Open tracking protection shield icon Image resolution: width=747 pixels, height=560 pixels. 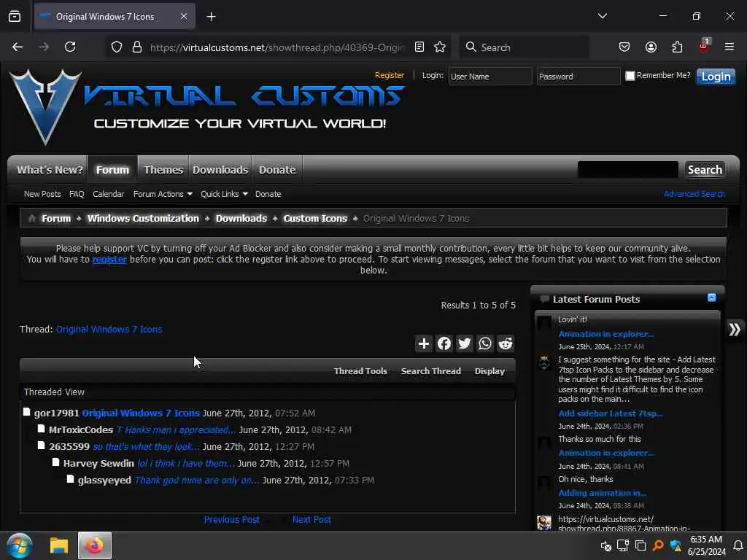pos(117,47)
